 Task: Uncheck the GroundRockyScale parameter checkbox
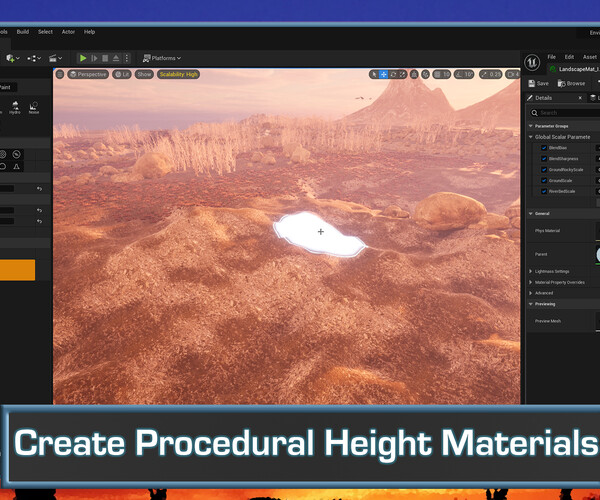point(544,169)
